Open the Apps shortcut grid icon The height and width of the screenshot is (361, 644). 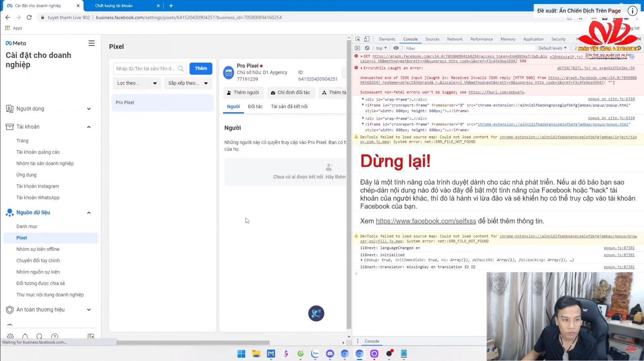point(7,28)
